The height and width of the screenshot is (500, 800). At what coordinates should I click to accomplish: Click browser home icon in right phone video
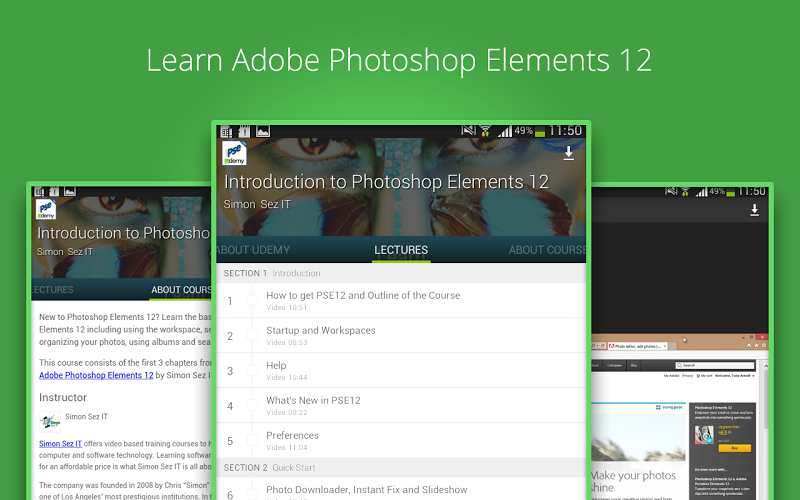coord(749,345)
